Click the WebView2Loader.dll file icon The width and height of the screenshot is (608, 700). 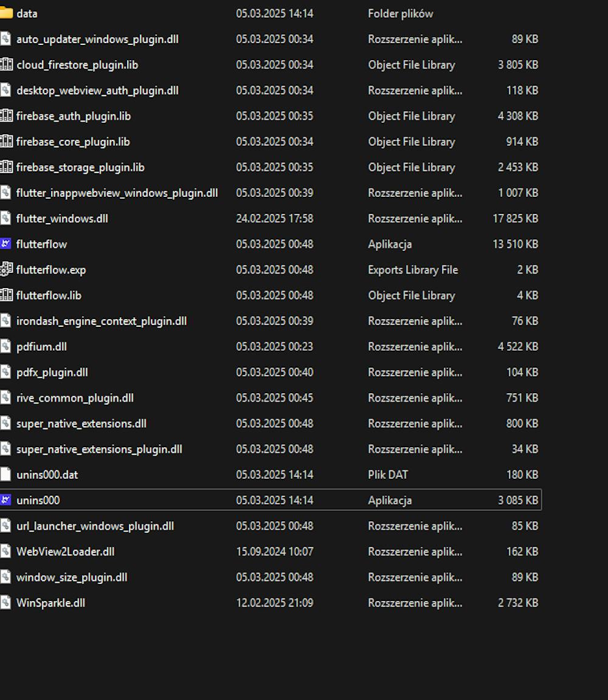(5, 551)
